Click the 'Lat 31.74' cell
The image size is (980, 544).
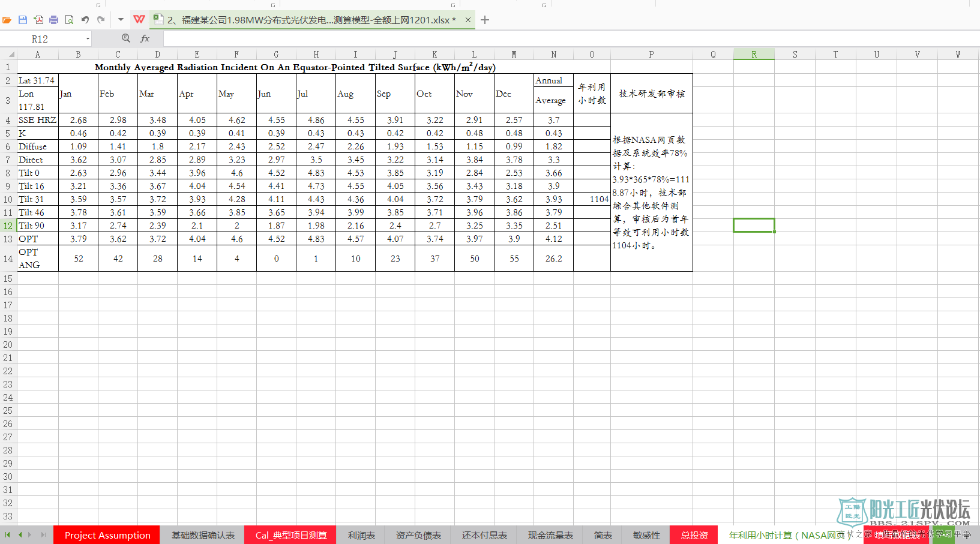coord(37,80)
